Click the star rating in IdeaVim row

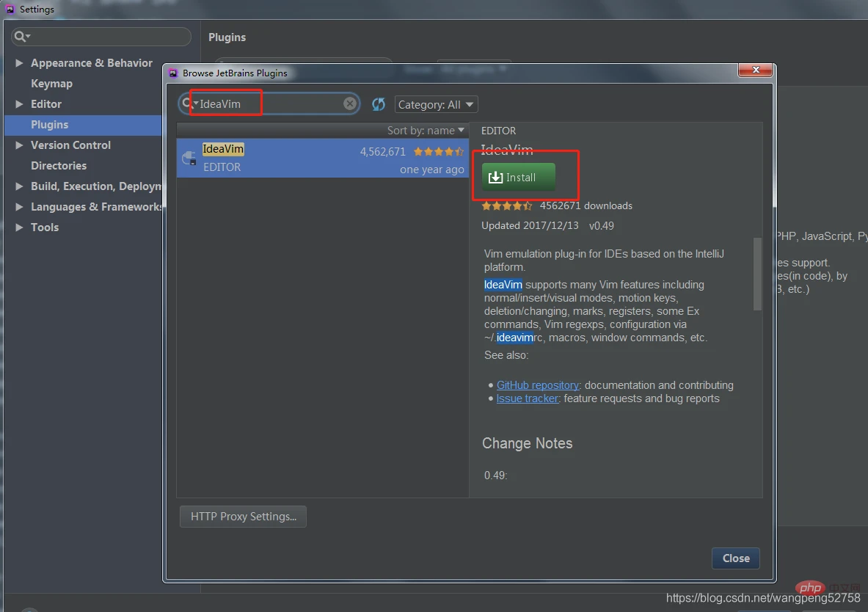point(438,152)
